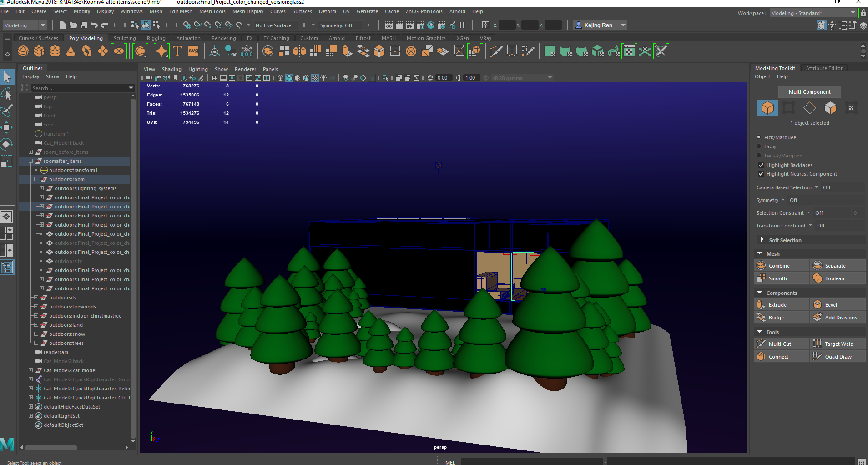
Task: Collapse the Mesh section
Action: coord(760,253)
